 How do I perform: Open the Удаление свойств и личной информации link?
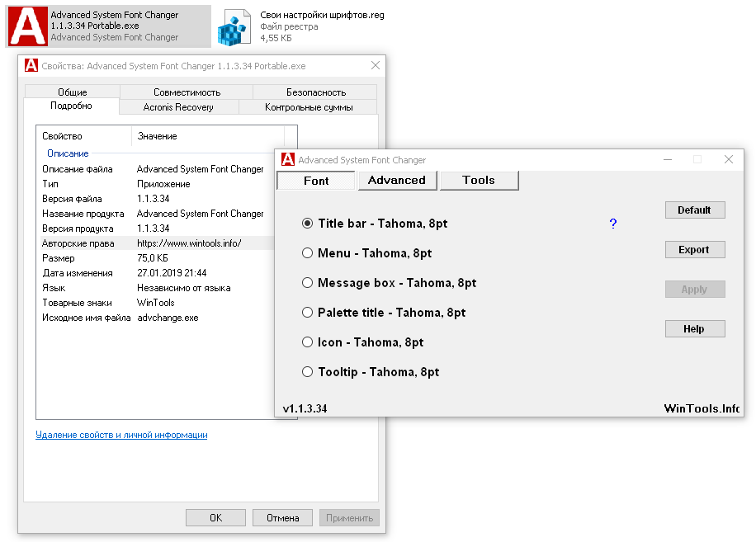coord(121,435)
